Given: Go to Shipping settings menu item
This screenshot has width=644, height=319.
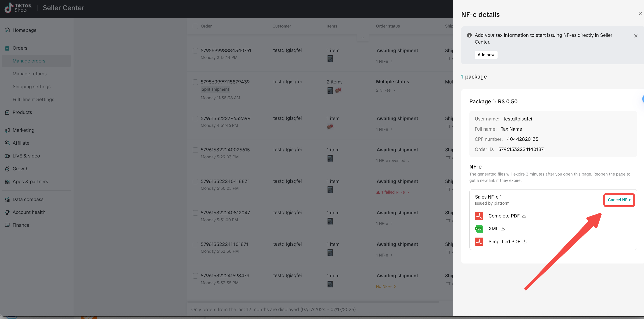Looking at the screenshot, I should coord(32,86).
